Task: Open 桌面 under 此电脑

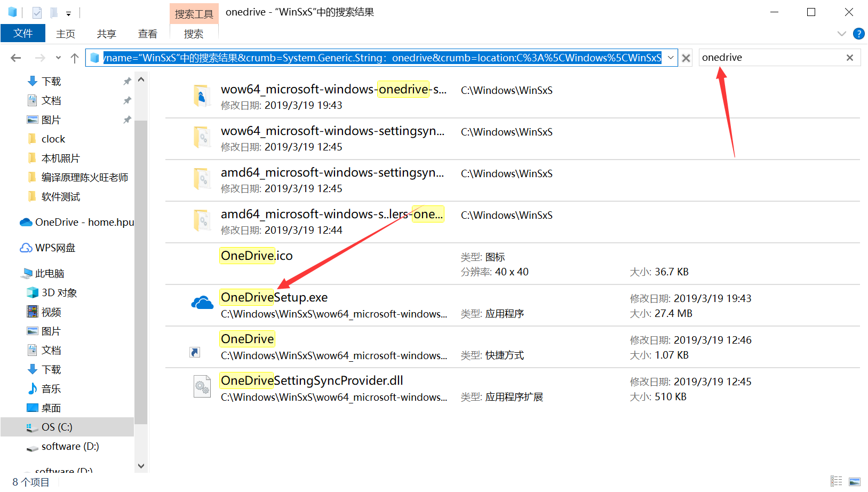Action: (x=51, y=408)
